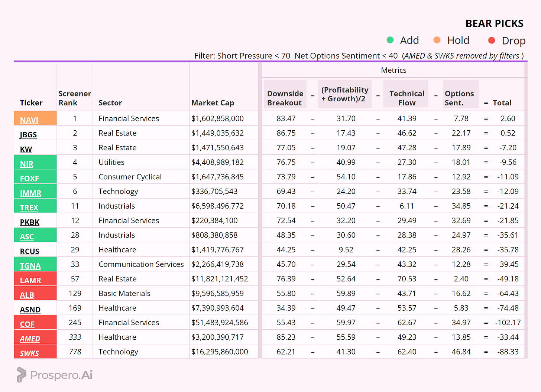Click the Sector column header
Image resolution: width=541 pixels, height=392 pixels.
(x=110, y=103)
